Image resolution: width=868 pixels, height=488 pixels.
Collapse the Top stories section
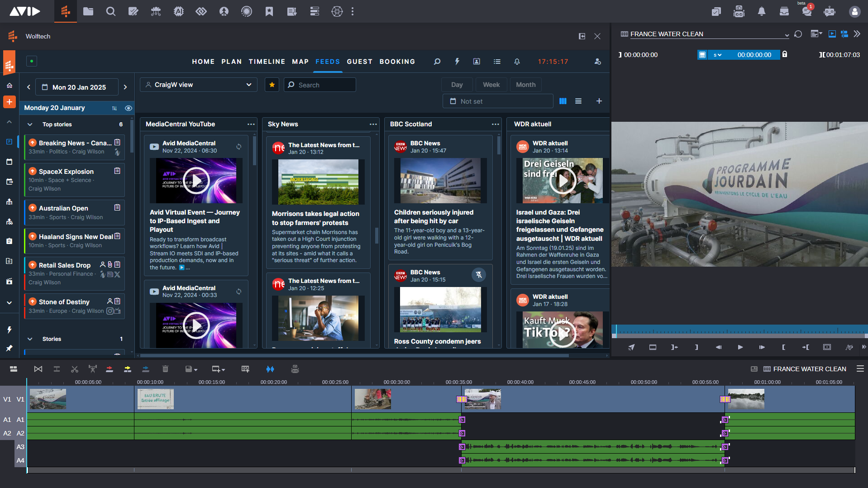(x=29, y=124)
